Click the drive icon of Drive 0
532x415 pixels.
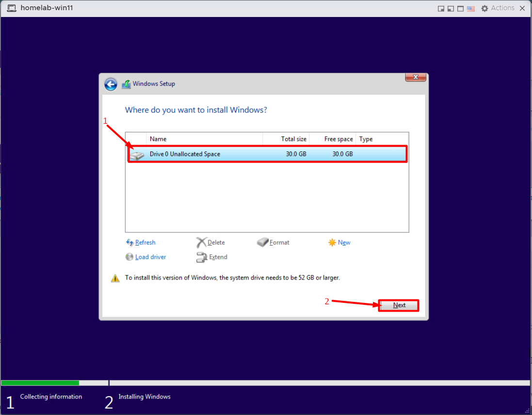(137, 155)
